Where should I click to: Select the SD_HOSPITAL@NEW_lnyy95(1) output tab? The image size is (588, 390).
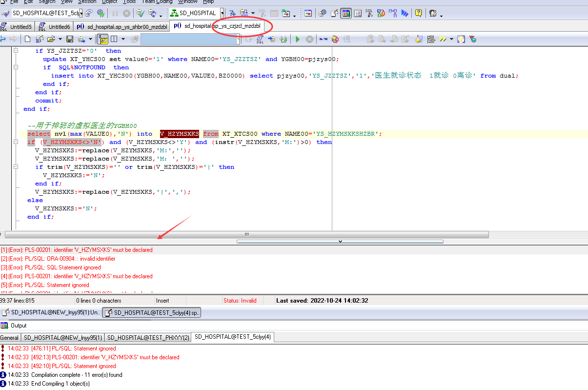(x=63, y=337)
